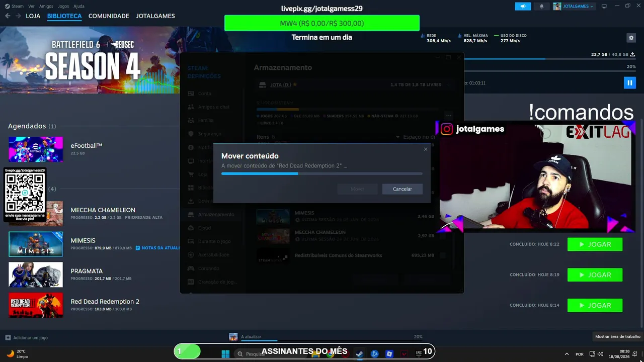Open the notifications bell

pyautogui.click(x=542, y=6)
